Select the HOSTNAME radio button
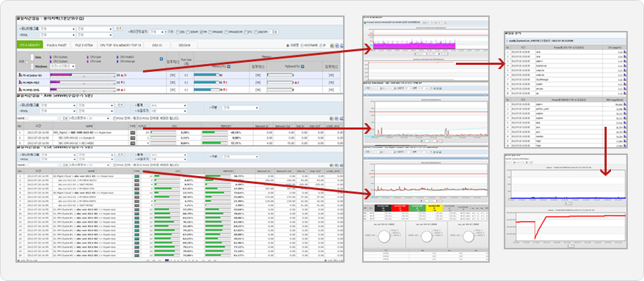The height and width of the screenshot is (281, 644). [302, 46]
